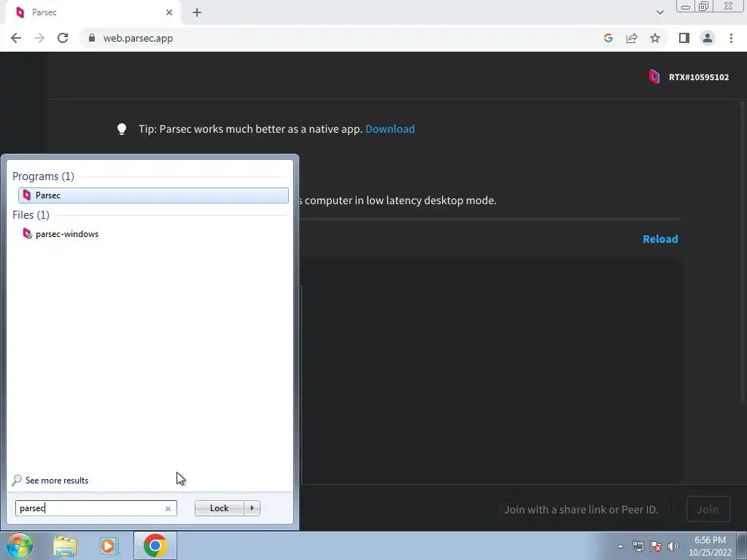View site info lock icon
The width and height of the screenshot is (747, 560).
point(92,38)
